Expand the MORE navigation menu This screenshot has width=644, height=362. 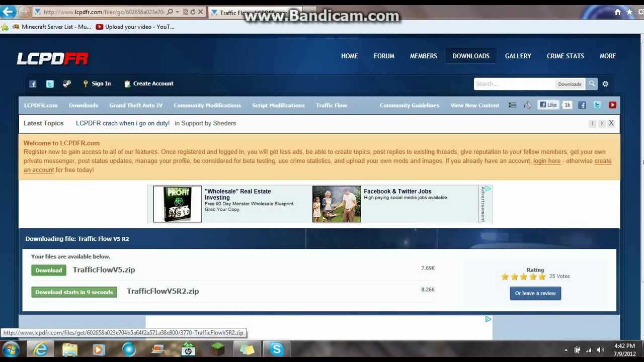coord(608,56)
